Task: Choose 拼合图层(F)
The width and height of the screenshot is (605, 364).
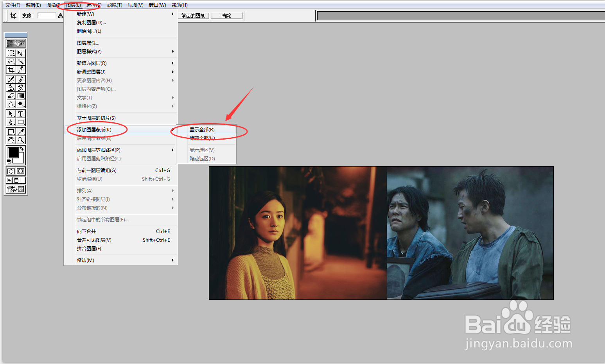Action: coord(121,249)
